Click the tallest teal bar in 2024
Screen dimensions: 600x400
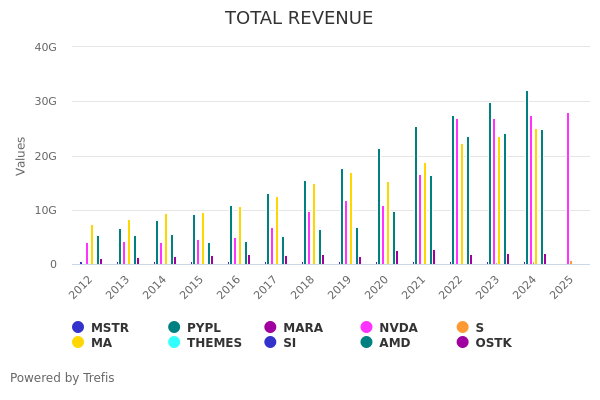pos(527,180)
